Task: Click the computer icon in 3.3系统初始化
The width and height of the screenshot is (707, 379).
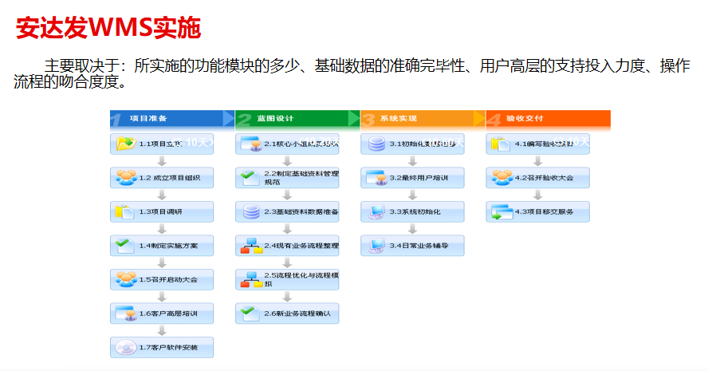Action: pyautogui.click(x=376, y=211)
